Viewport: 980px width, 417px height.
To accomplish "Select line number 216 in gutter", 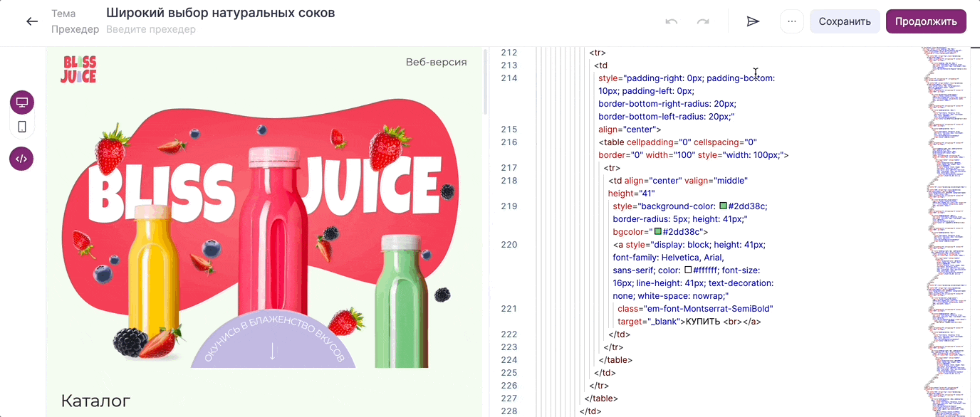I will tap(509, 142).
